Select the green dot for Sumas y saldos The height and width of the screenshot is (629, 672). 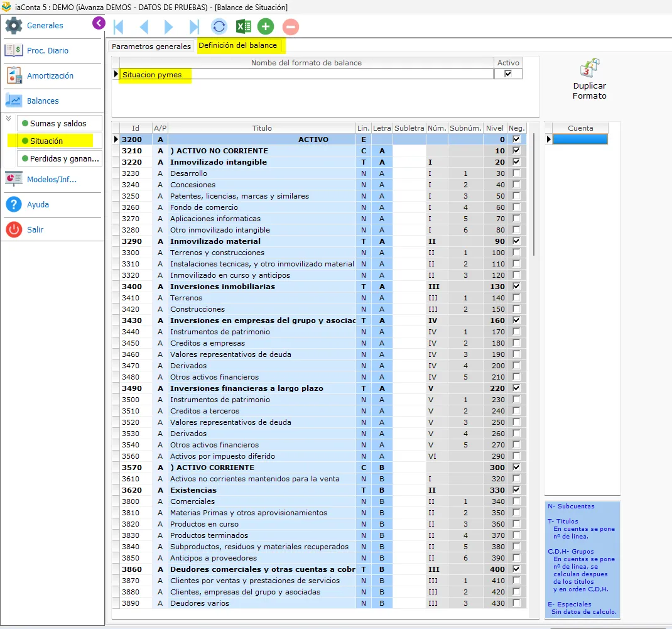25,124
